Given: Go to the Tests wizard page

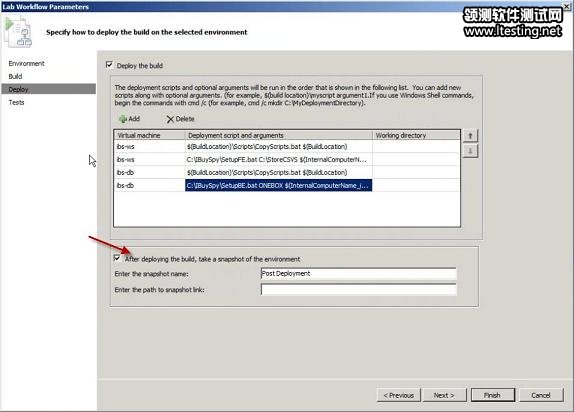Looking at the screenshot, I should (x=16, y=102).
